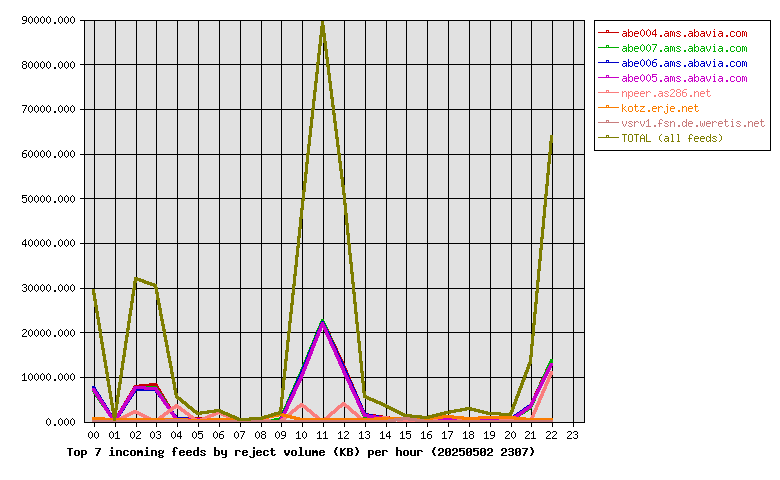Image resolution: width=780 pixels, height=480 pixels.
Task: Click the olive line marker for TOTAL
Action: pos(608,137)
